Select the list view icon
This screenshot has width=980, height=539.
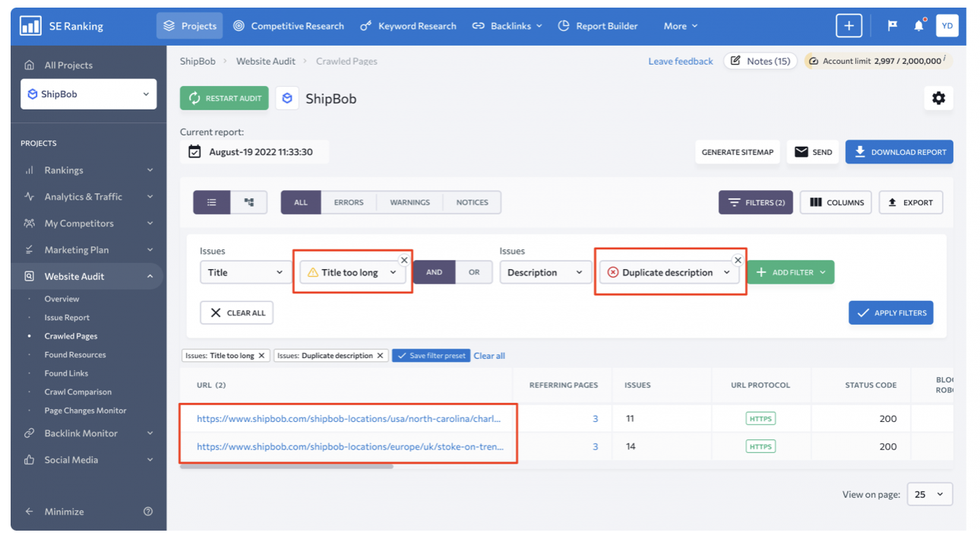tap(212, 202)
